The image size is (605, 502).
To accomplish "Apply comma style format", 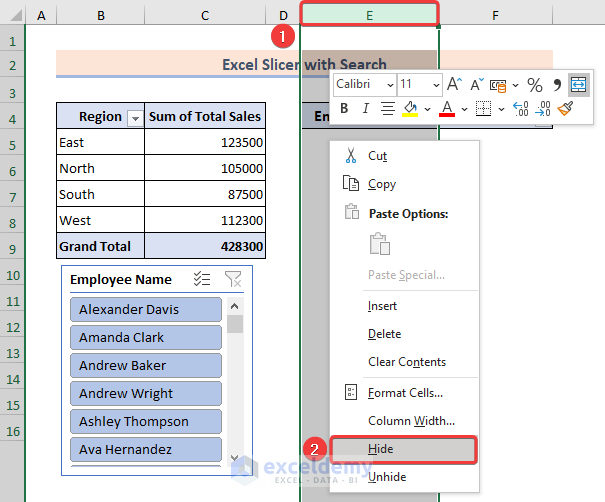I will tap(556, 85).
